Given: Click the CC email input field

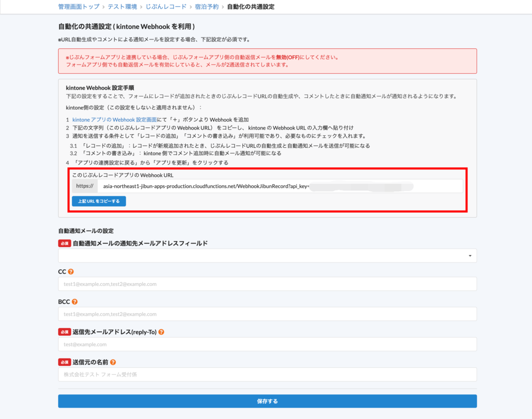Looking at the screenshot, I should point(267,284).
